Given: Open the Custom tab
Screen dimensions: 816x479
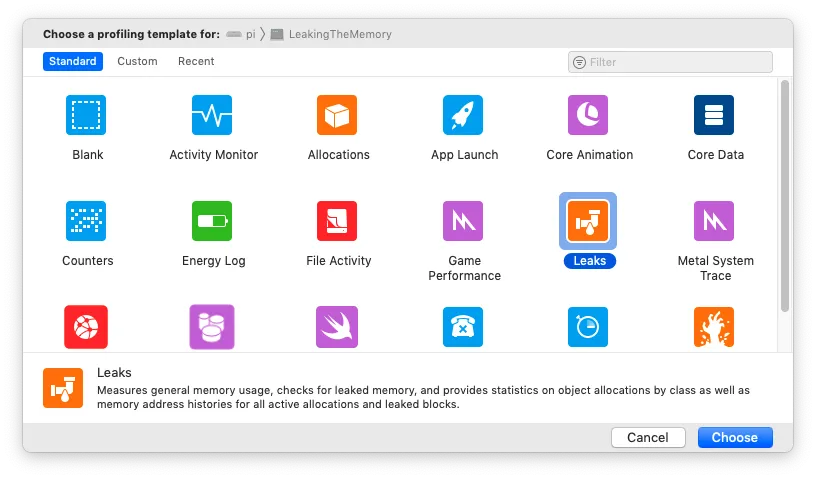Looking at the screenshot, I should pos(137,61).
